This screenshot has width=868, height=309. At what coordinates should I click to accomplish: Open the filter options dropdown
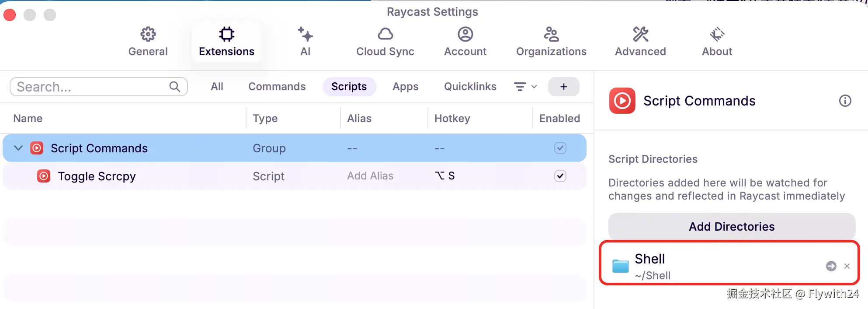[x=525, y=87]
